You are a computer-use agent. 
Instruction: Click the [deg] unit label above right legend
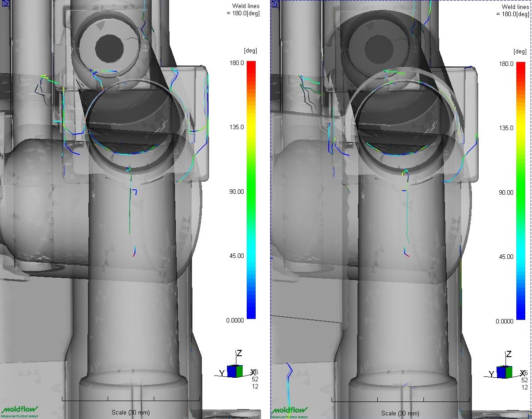pyautogui.click(x=520, y=52)
